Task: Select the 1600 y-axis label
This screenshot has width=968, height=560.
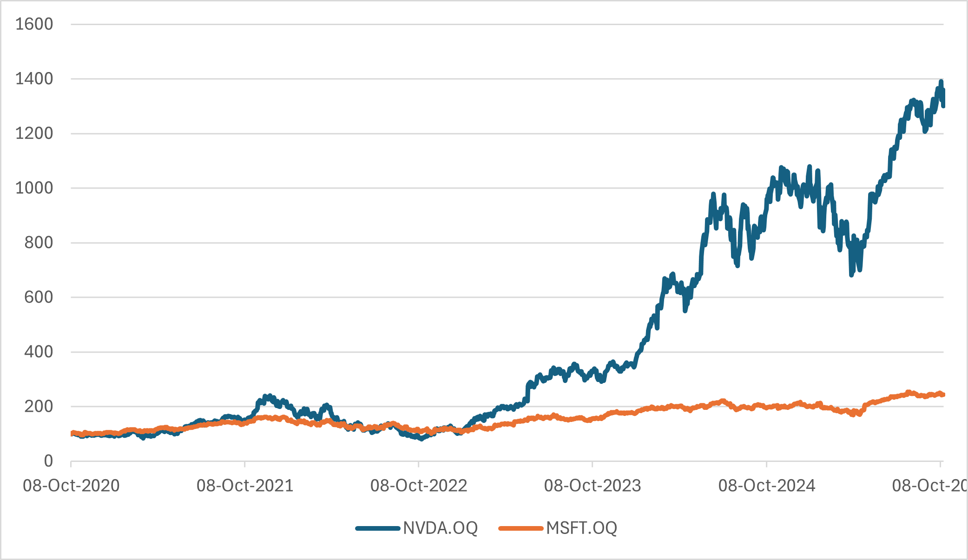Action: [34, 24]
